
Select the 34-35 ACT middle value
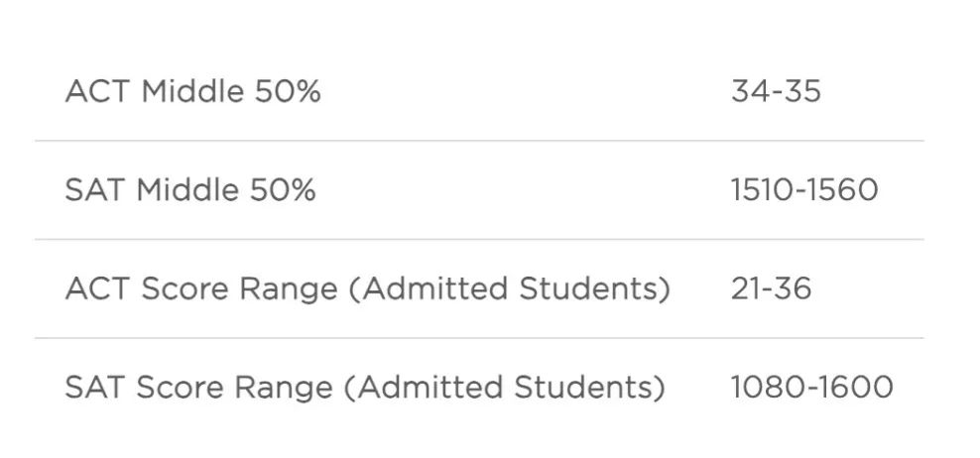pos(776,91)
